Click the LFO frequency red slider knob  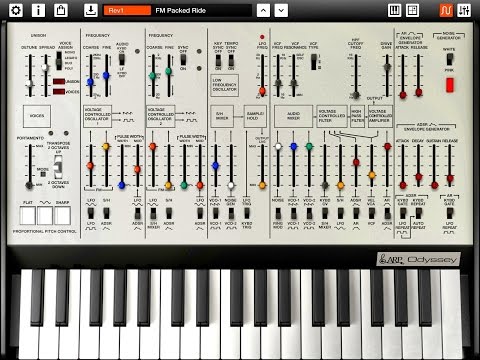click(262, 91)
